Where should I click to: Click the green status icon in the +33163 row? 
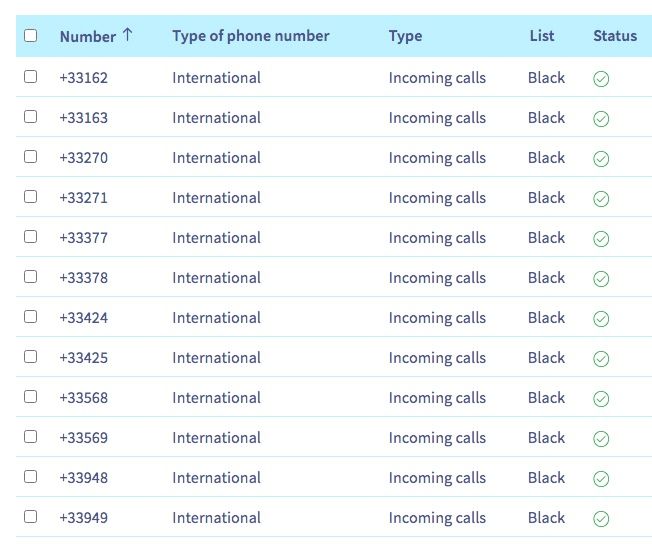click(x=601, y=119)
